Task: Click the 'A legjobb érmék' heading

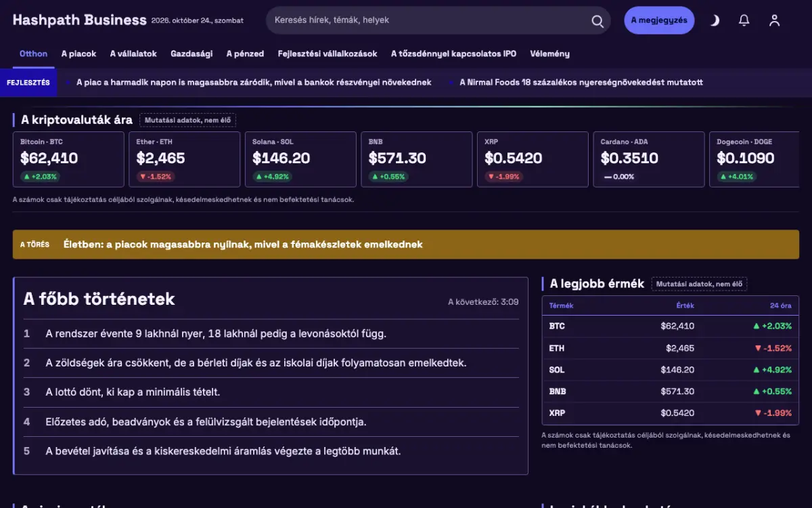Action: point(597,284)
